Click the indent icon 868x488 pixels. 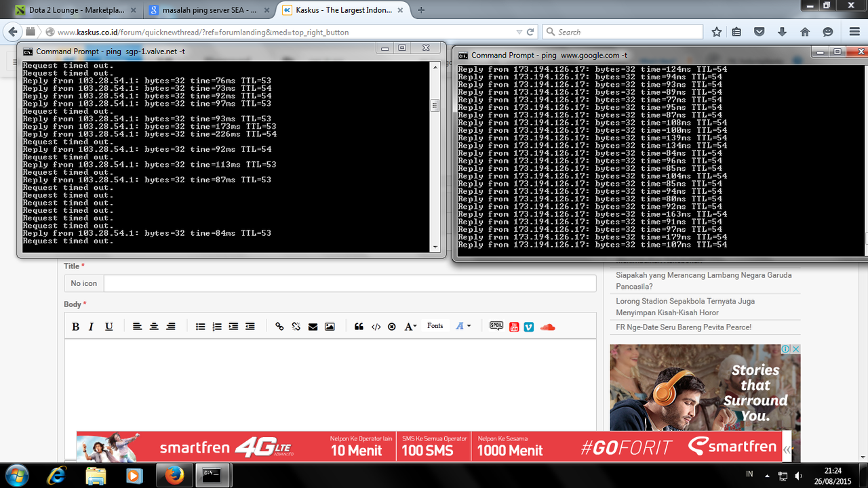(x=233, y=327)
